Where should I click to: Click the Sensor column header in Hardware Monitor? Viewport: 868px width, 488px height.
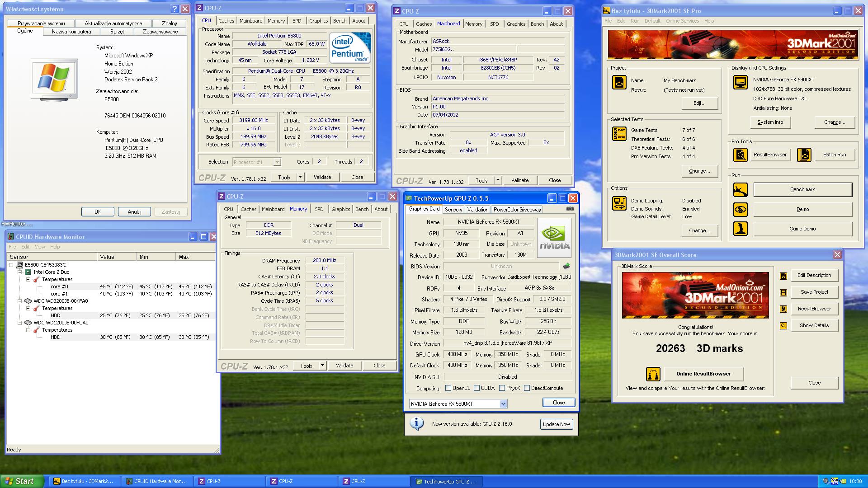click(52, 257)
